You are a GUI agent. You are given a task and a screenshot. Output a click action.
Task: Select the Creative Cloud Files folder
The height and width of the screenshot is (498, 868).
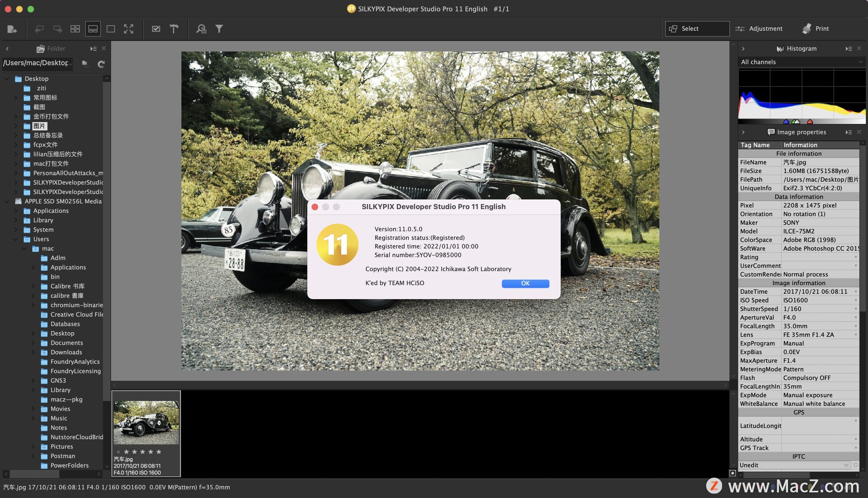click(x=76, y=315)
